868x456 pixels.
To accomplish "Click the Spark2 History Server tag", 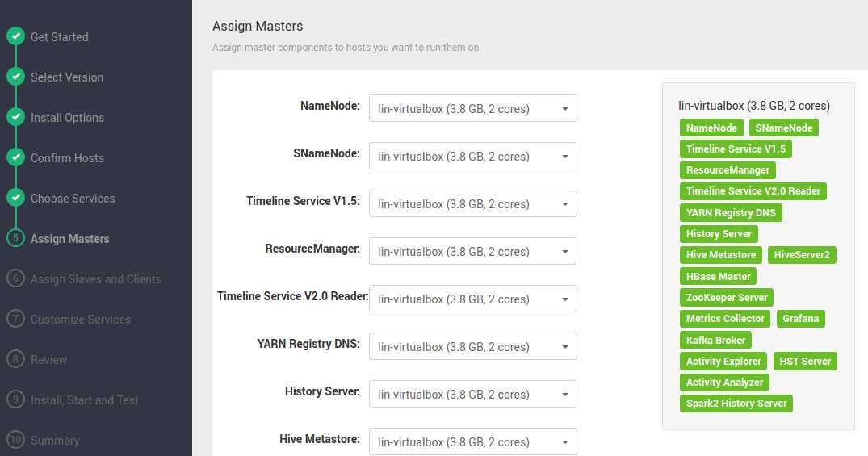I will (x=736, y=403).
